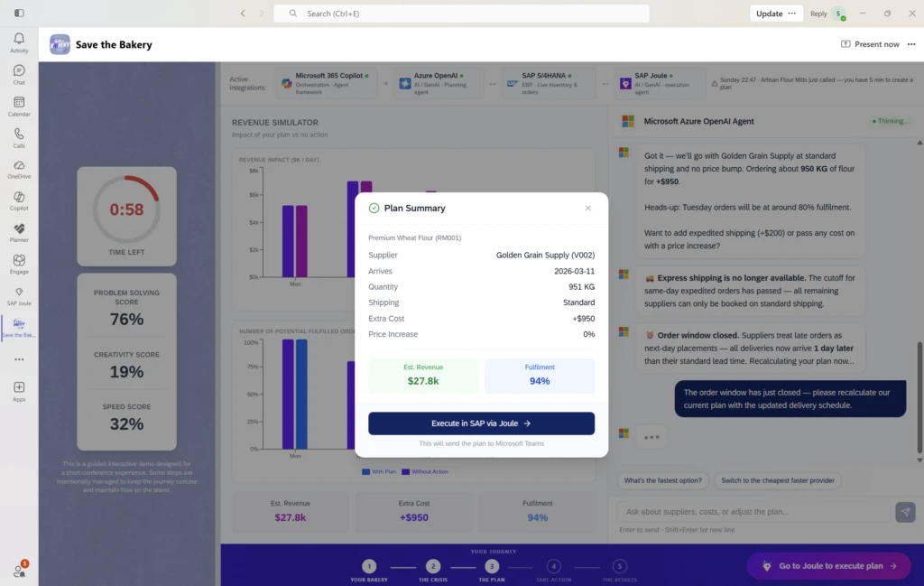
Task: Go back with the navigation arrow
Action: click(x=243, y=13)
